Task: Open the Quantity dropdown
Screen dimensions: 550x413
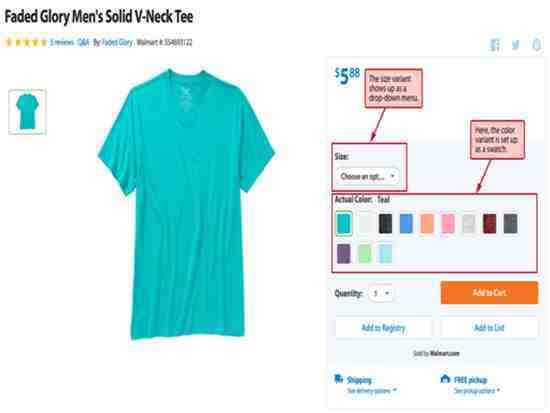Action: (381, 293)
